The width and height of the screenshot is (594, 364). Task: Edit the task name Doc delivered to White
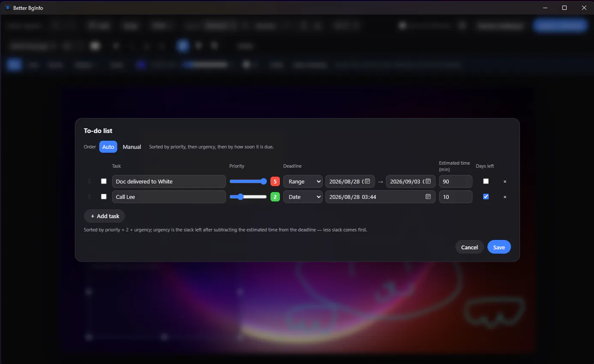[169, 181]
